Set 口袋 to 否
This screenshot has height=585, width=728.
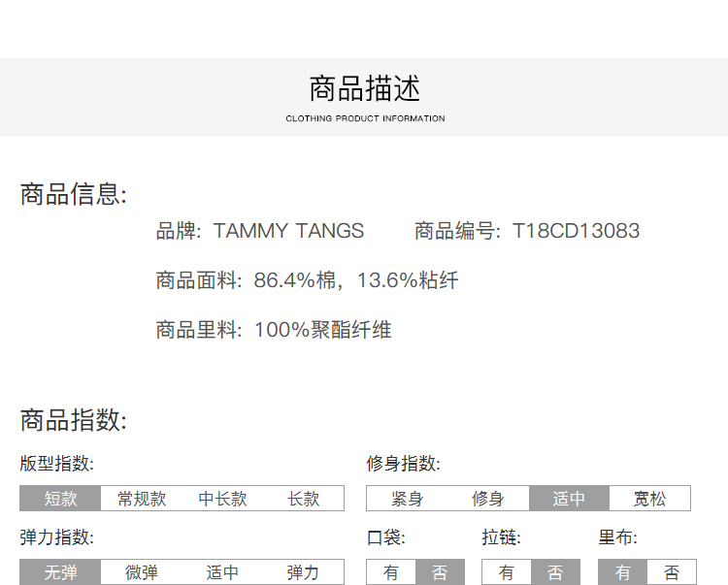tap(440, 572)
